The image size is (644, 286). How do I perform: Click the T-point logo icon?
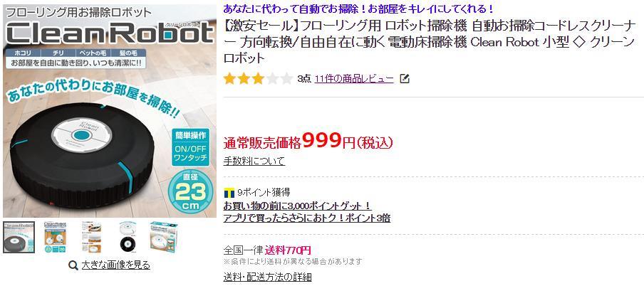[x=229, y=192]
